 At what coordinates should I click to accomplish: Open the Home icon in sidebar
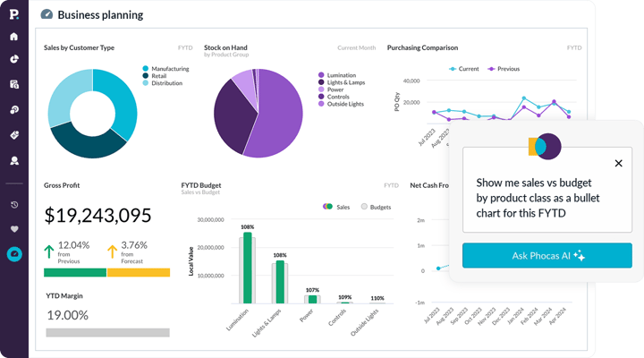coord(14,37)
